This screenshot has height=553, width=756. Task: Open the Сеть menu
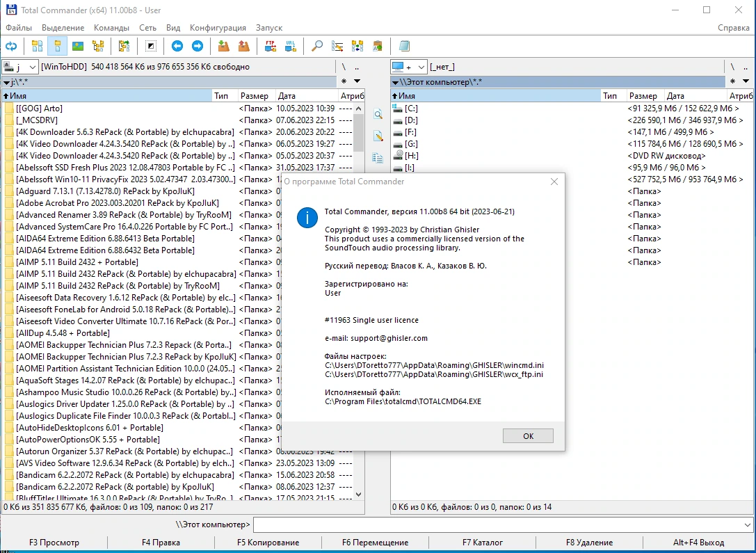(147, 28)
